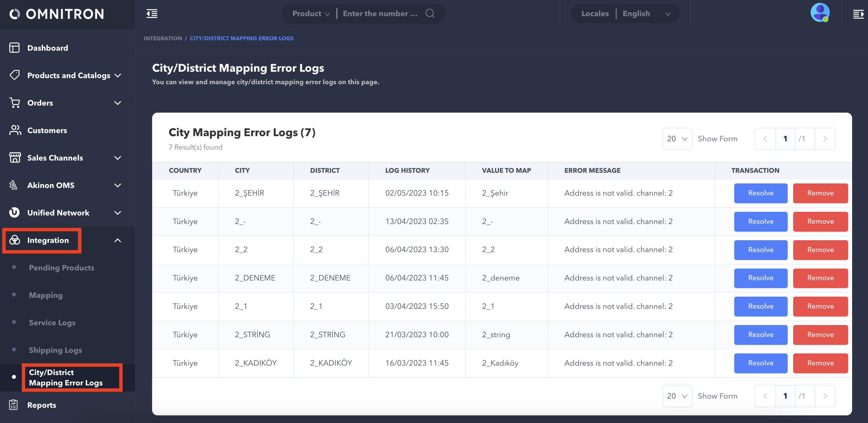Viewport: 868px width, 423px height.
Task: Click the top Show Form link
Action: pos(717,139)
